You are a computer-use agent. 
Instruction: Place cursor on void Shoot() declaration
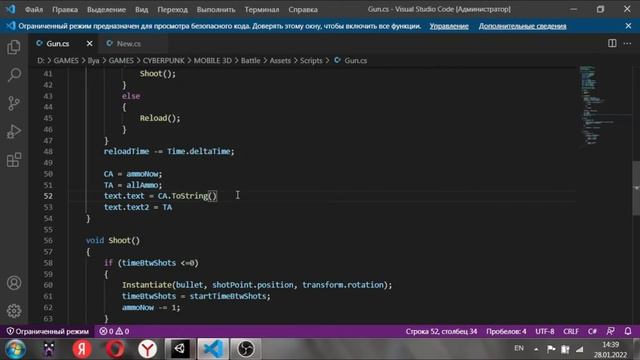(113, 240)
